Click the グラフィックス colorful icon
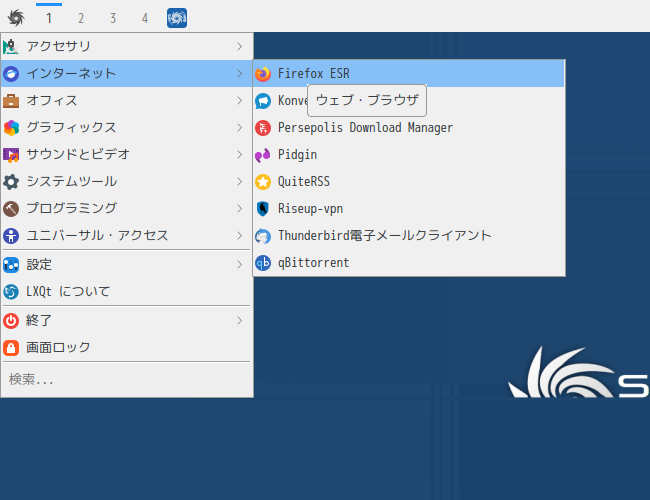Screen dimensions: 650x500 11,128
